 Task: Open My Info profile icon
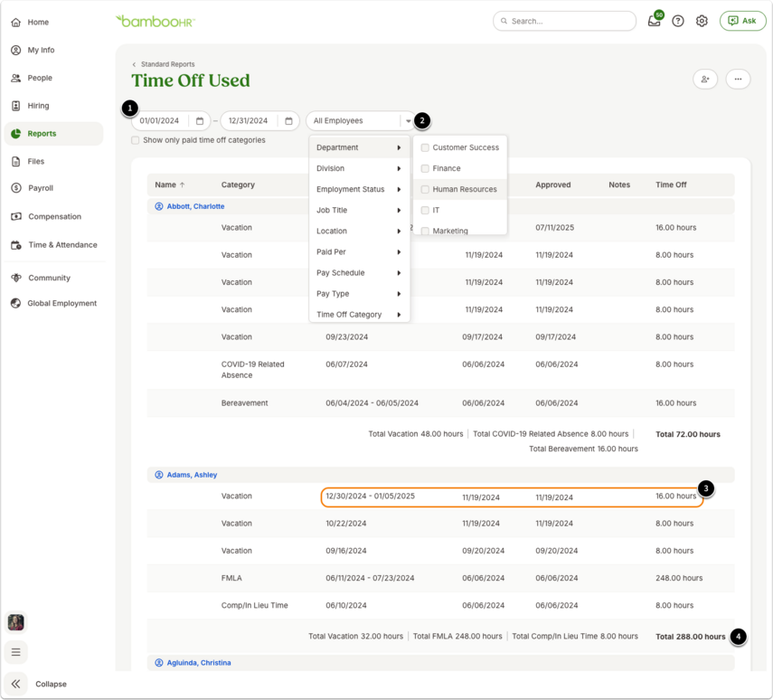point(15,50)
